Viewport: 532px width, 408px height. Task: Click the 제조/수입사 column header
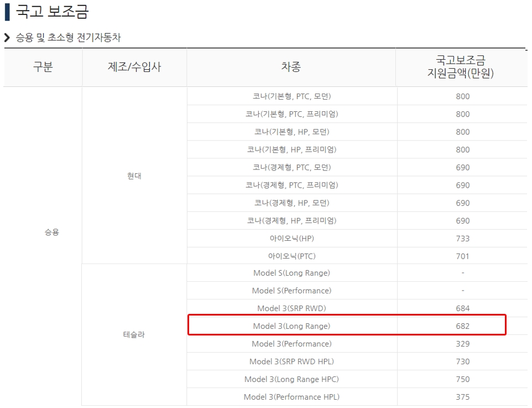(134, 66)
